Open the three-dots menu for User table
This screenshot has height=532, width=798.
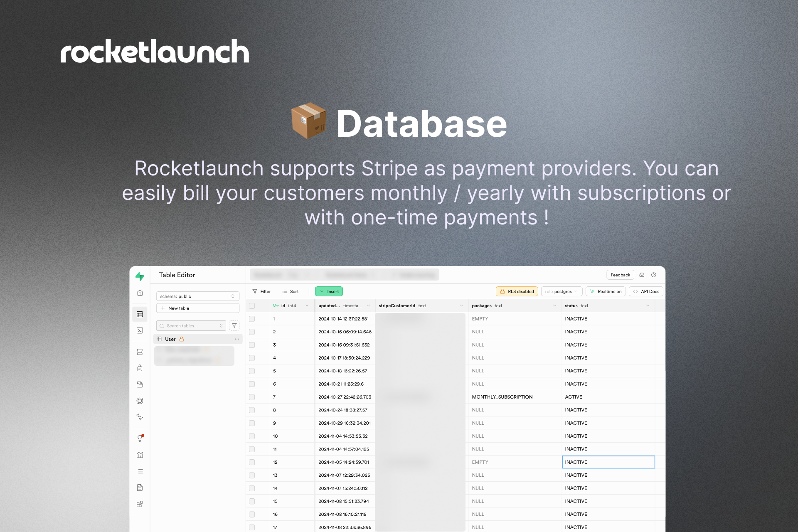(x=237, y=339)
